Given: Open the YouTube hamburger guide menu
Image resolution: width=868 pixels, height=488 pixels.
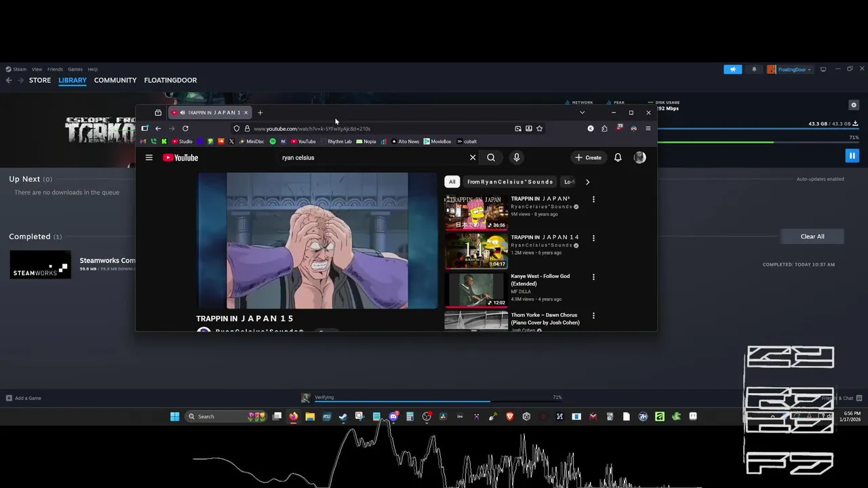Looking at the screenshot, I should (149, 157).
